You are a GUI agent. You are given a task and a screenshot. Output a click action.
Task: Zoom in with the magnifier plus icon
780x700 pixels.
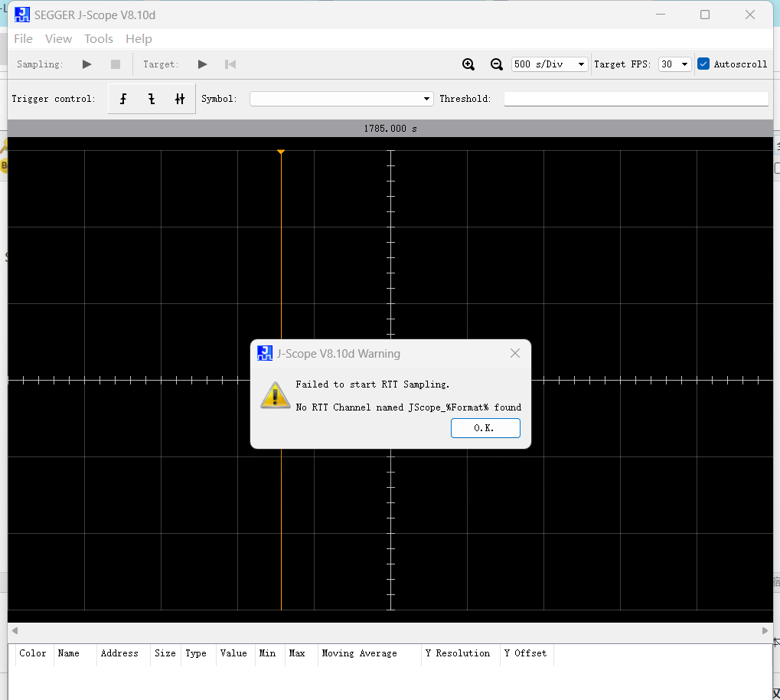(468, 64)
